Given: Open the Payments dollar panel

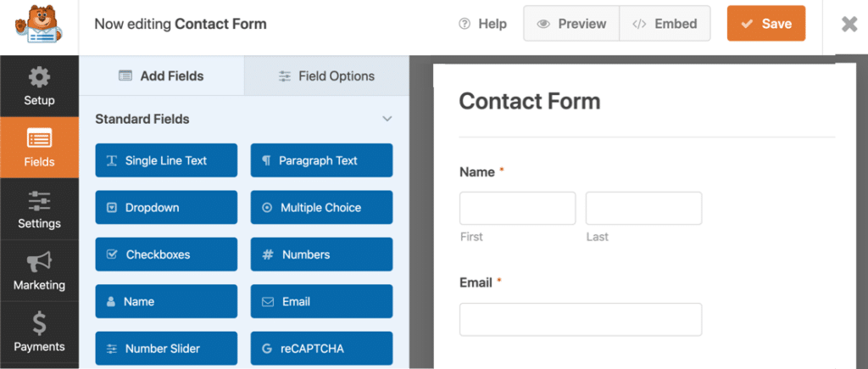Looking at the screenshot, I should (x=39, y=332).
